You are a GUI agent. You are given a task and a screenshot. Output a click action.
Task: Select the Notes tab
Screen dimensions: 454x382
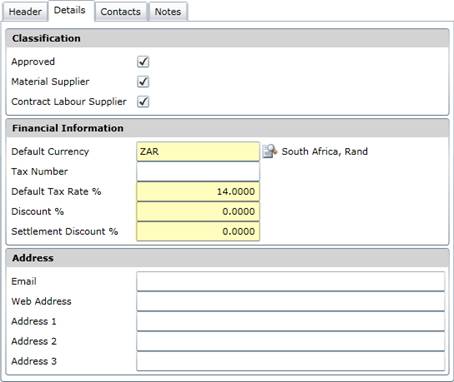tap(168, 12)
